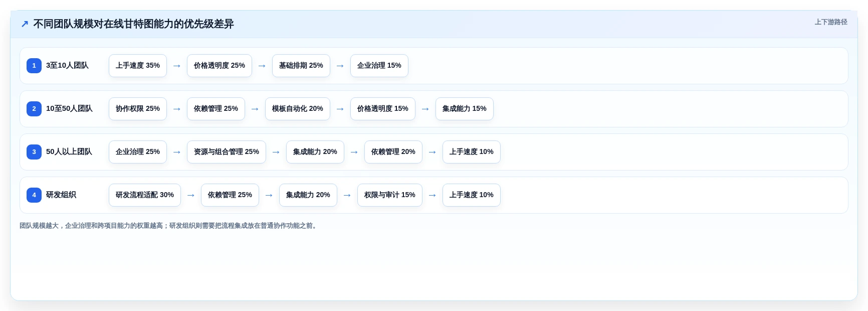Click 上手速度 10% in 研发组织 row

[472, 195]
